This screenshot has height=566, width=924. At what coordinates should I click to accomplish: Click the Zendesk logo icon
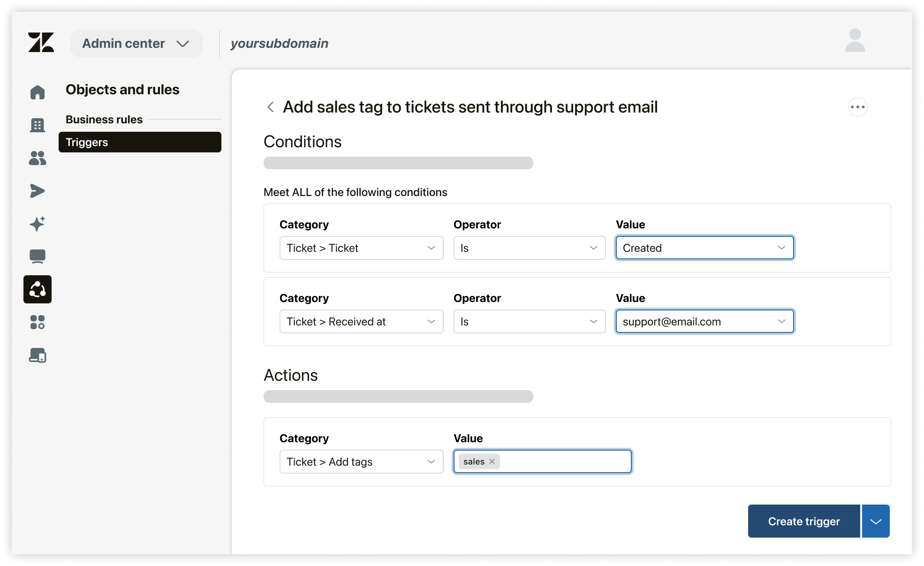41,43
